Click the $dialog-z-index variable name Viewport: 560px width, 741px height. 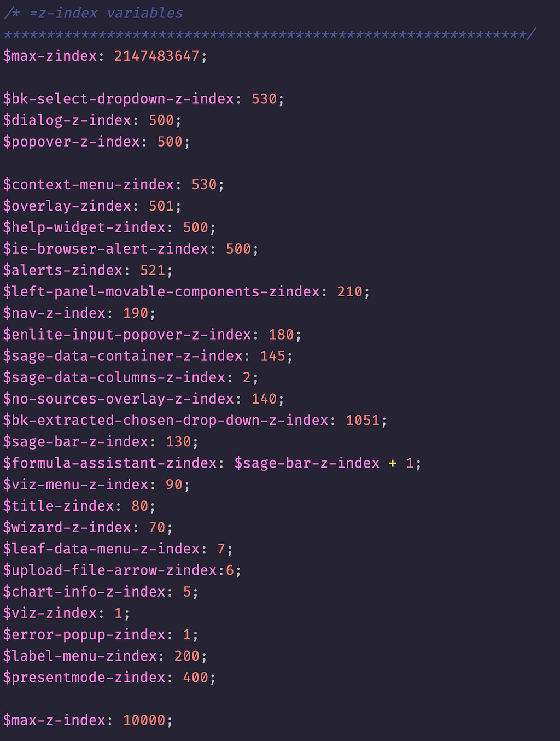(x=67, y=120)
